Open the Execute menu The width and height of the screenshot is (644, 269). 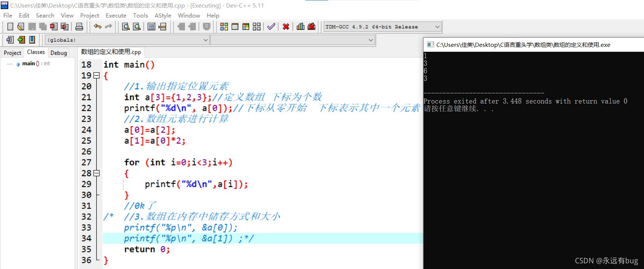[x=116, y=15]
